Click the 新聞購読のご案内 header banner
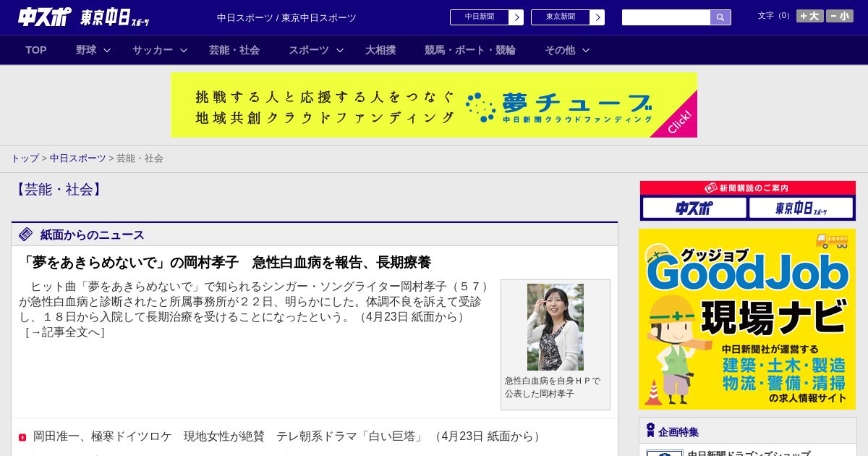Screen dimensions: 868x456 click(748, 188)
